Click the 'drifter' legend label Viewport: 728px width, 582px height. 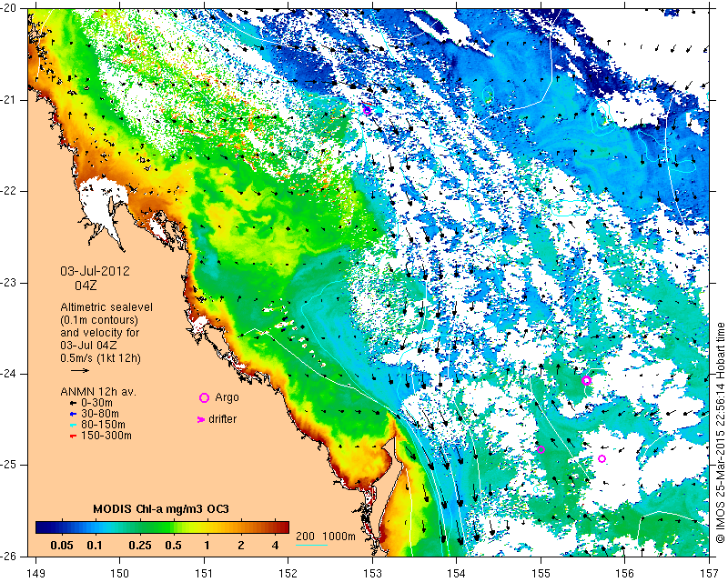pyautogui.click(x=222, y=419)
